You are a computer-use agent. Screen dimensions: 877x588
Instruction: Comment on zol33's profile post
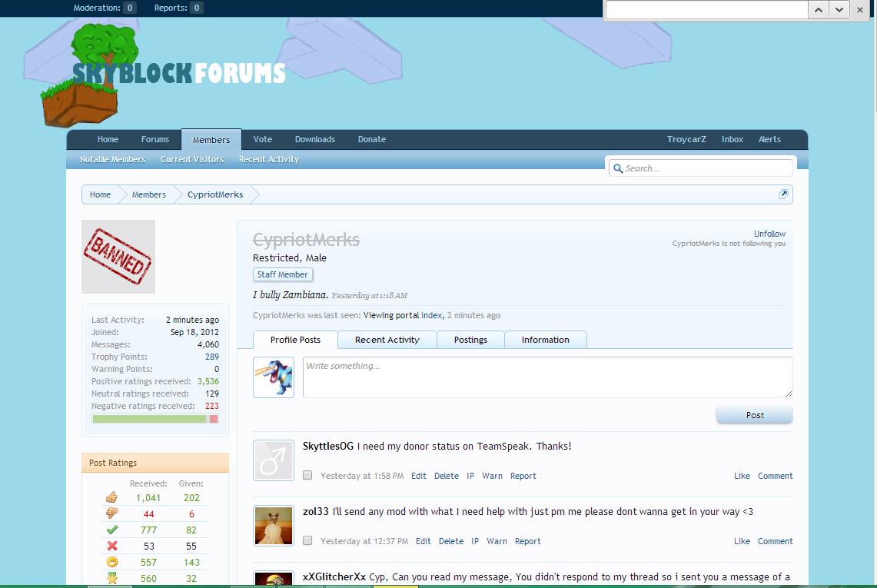(776, 542)
